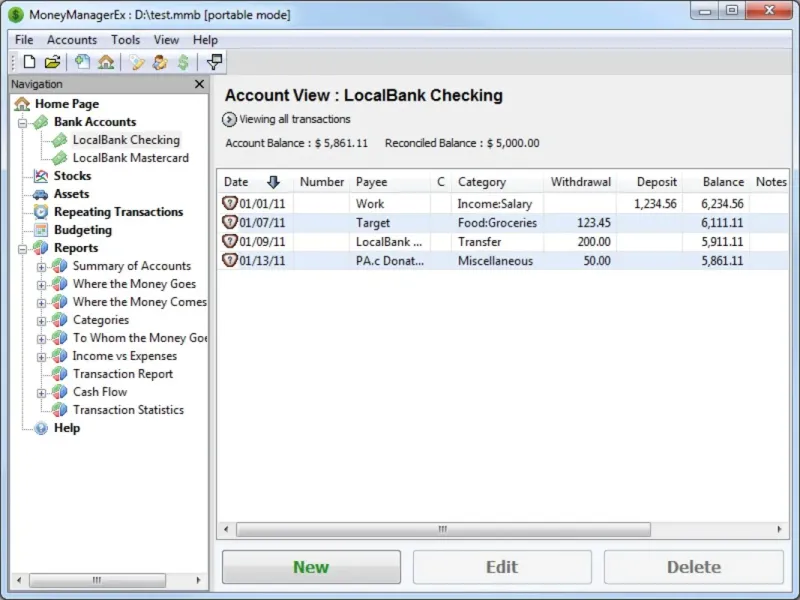
Task: Click the Home Page icon in navigation
Action: [22, 104]
